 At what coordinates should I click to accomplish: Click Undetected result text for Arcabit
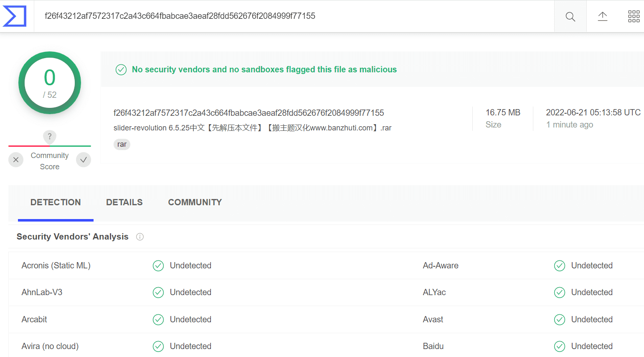coord(190,319)
